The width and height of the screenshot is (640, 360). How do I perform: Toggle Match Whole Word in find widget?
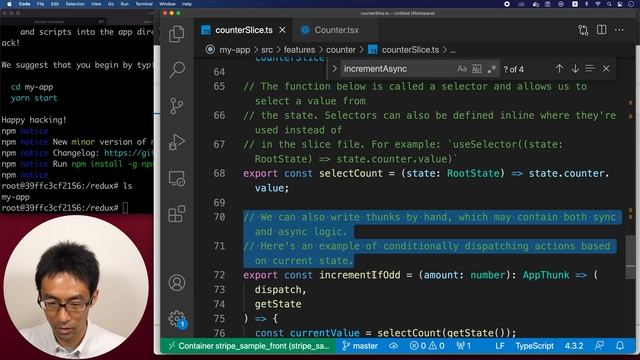coord(477,69)
